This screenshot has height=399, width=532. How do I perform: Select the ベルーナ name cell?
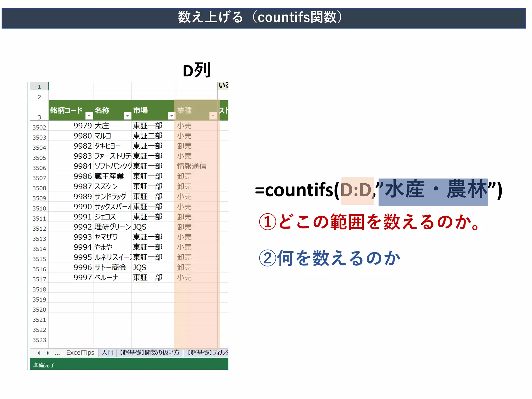point(112,278)
